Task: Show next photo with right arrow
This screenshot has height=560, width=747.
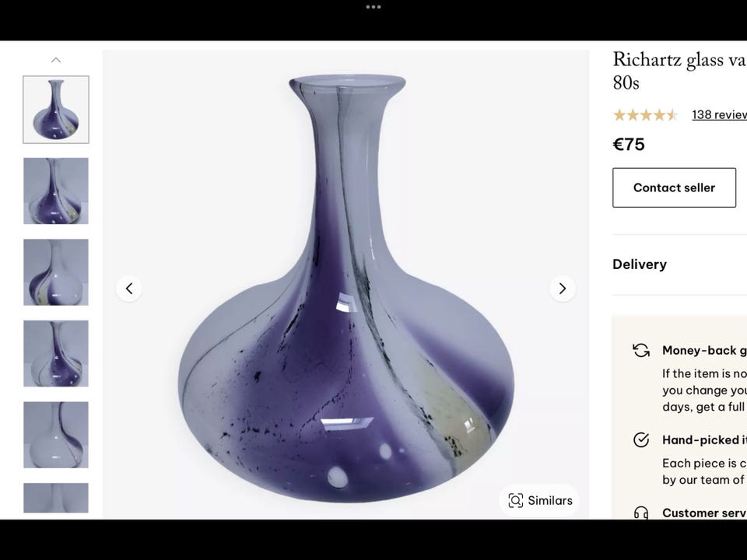Action: [563, 289]
